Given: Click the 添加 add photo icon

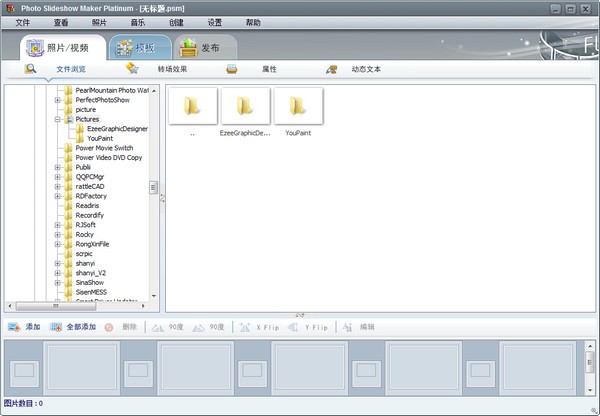Looking at the screenshot, I should (14, 327).
